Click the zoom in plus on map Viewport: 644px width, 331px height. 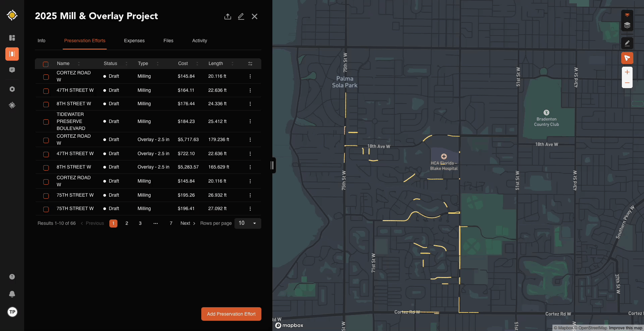coord(627,72)
